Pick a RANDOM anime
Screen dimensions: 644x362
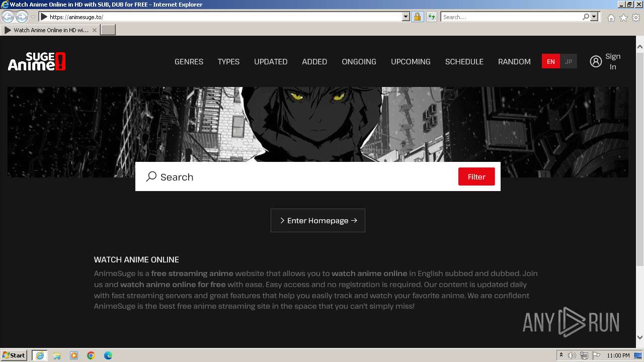(514, 61)
